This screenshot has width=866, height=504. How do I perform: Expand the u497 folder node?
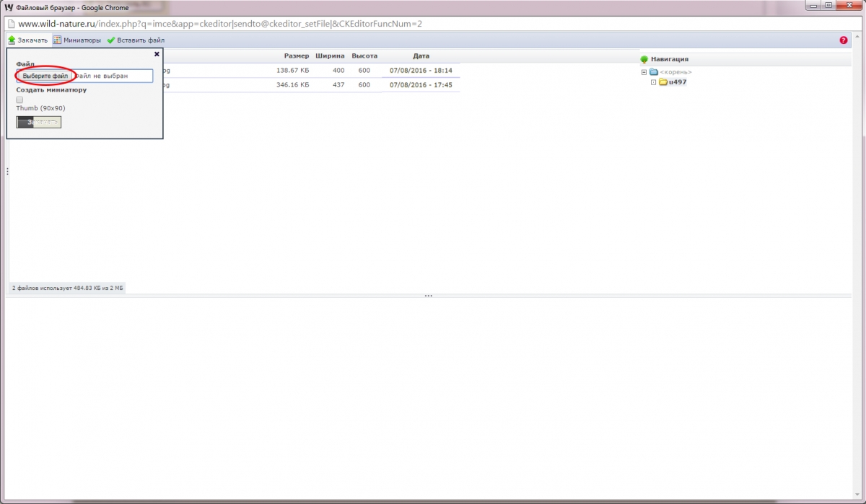[653, 82]
